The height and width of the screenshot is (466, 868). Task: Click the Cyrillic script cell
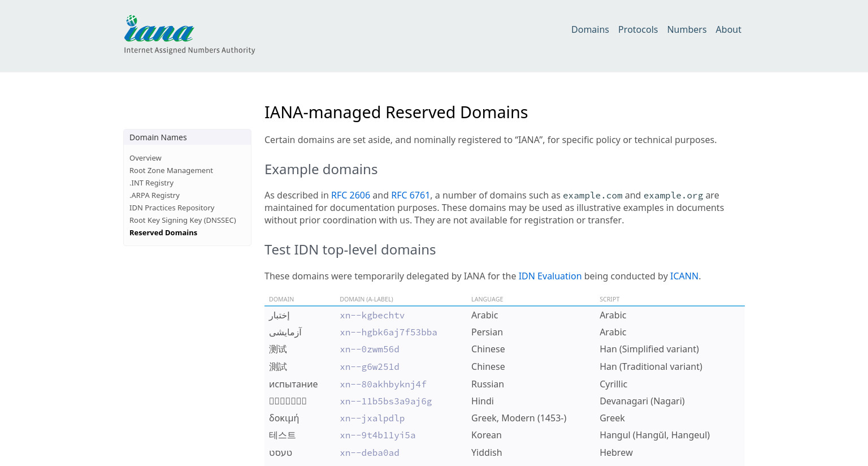(x=613, y=384)
